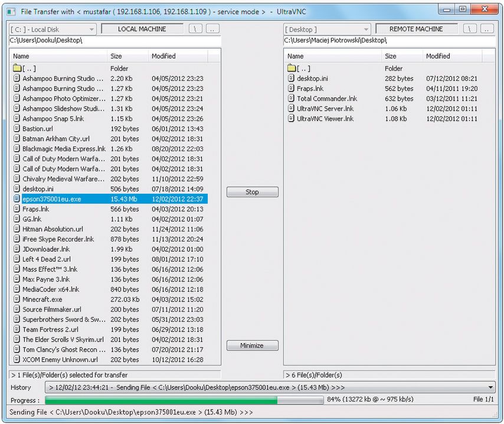Click the LOCAL MACHINE label box

[142, 29]
